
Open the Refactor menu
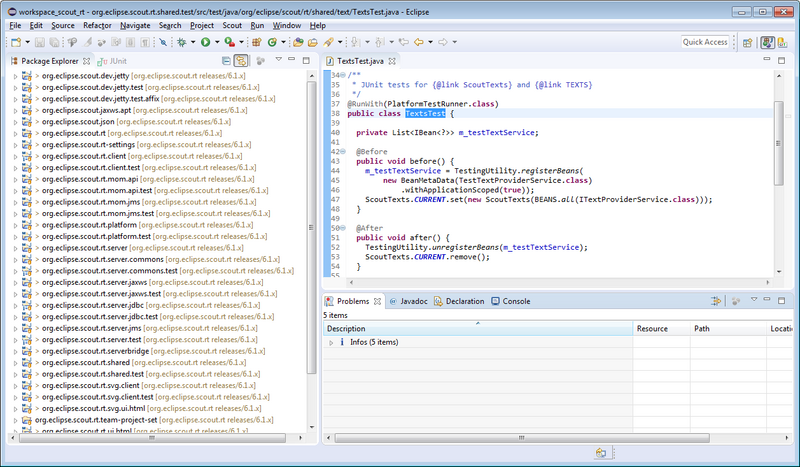[97, 26]
